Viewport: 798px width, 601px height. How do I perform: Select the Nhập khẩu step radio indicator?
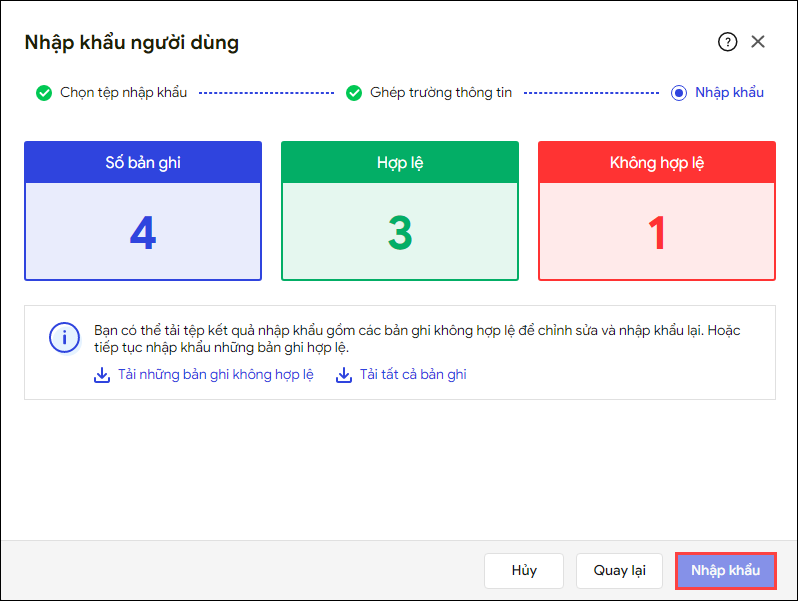679,93
